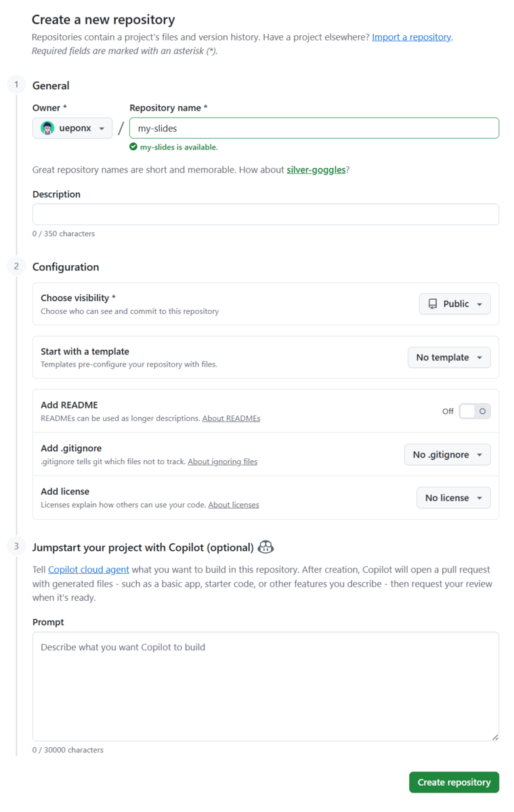The height and width of the screenshot is (812, 514).
Task: Expand the No license dropdown
Action: click(x=454, y=498)
